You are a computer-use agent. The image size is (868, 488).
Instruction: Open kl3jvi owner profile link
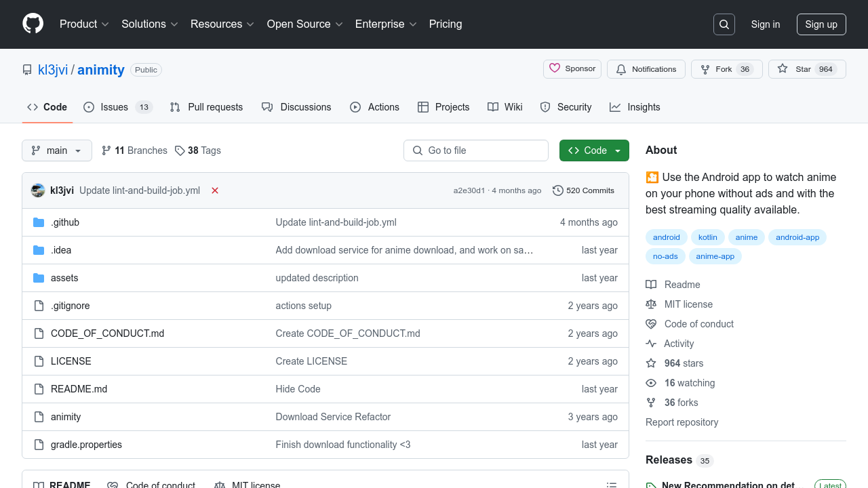53,70
